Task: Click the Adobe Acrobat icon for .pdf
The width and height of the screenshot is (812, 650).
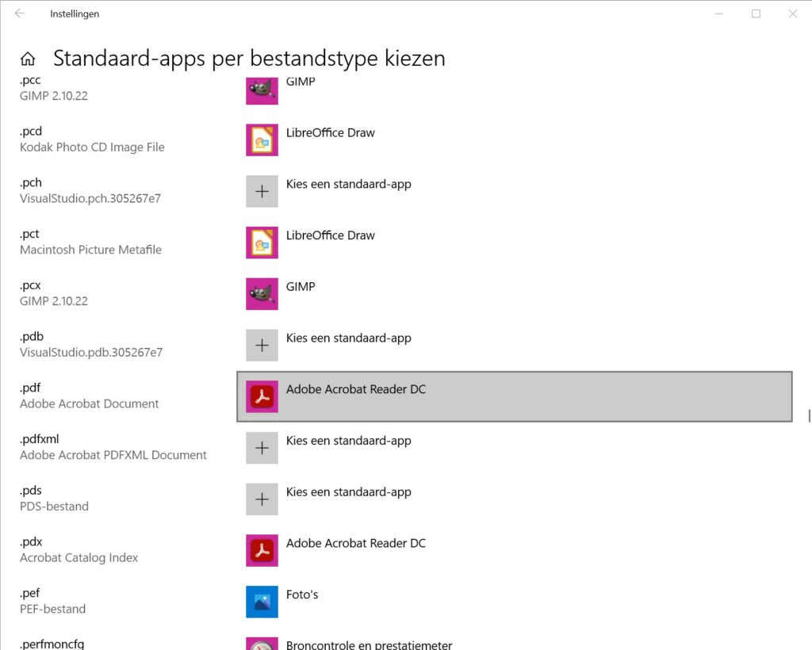Action: [262, 396]
